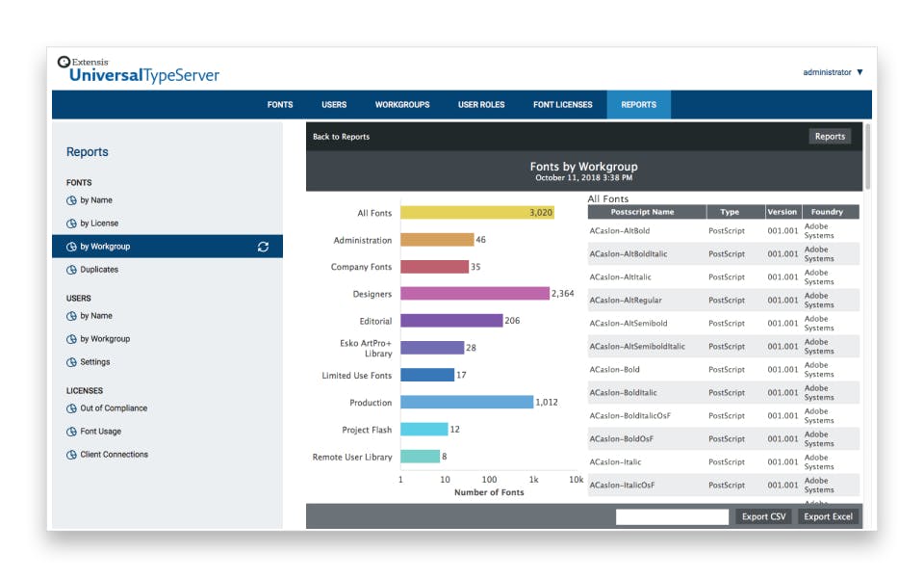Switch to the Fonts tab
Image resolution: width=924 pixels, height=578 pixels.
[280, 104]
